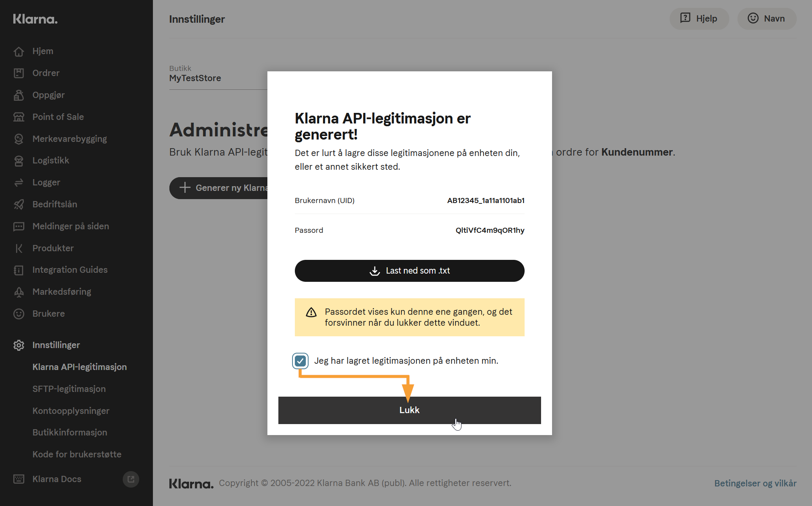
Task: Open Logistikk via its box icon
Action: (19, 161)
